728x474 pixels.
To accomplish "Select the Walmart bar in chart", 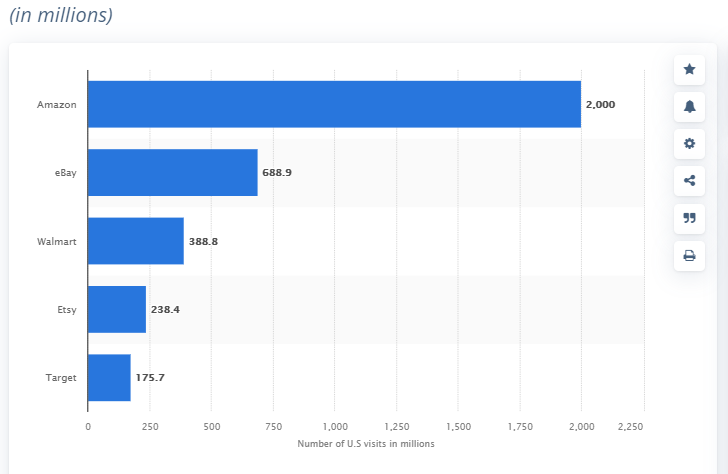I will (136, 241).
